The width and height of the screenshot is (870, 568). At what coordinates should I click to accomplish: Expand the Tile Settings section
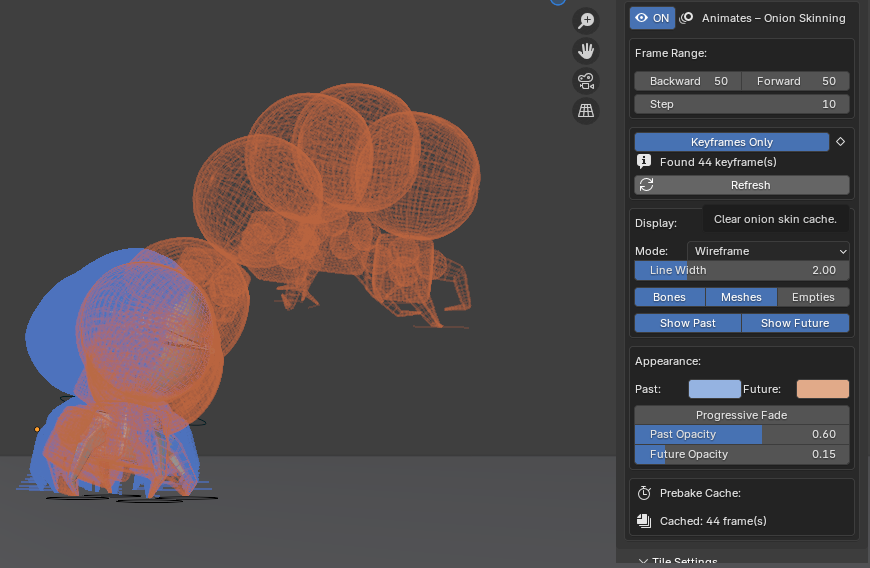point(678,562)
